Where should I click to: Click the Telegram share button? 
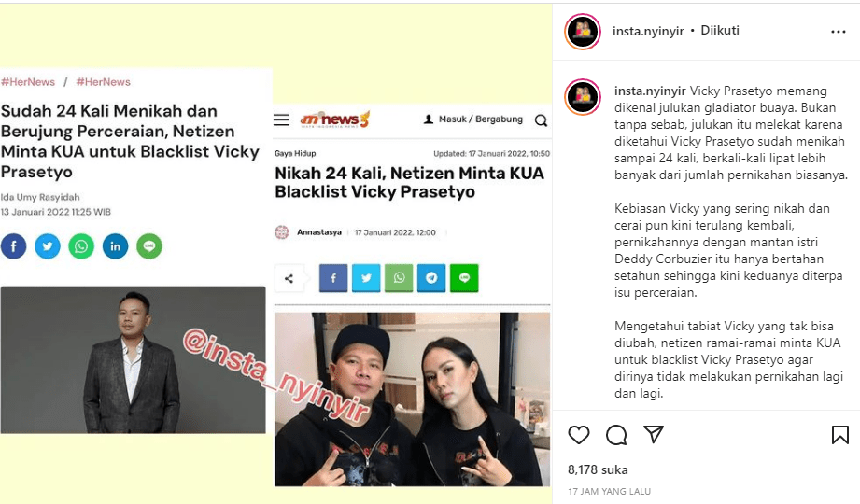(x=431, y=278)
